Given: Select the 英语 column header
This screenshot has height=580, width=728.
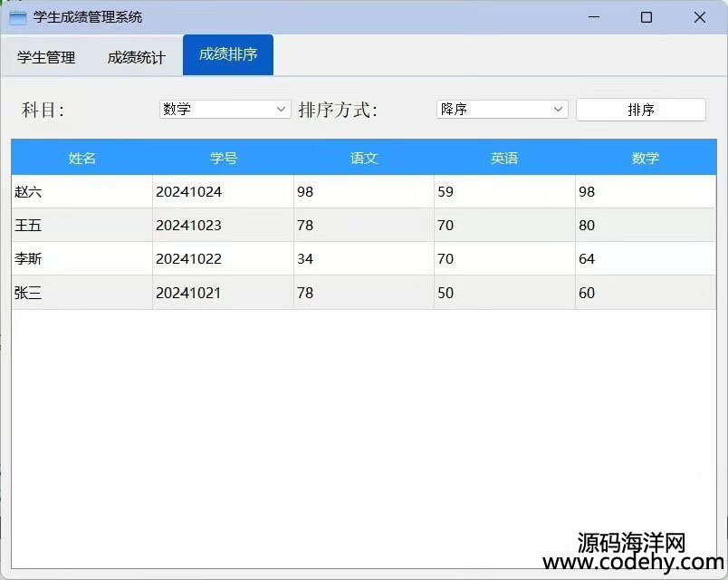Looking at the screenshot, I should click(504, 159).
